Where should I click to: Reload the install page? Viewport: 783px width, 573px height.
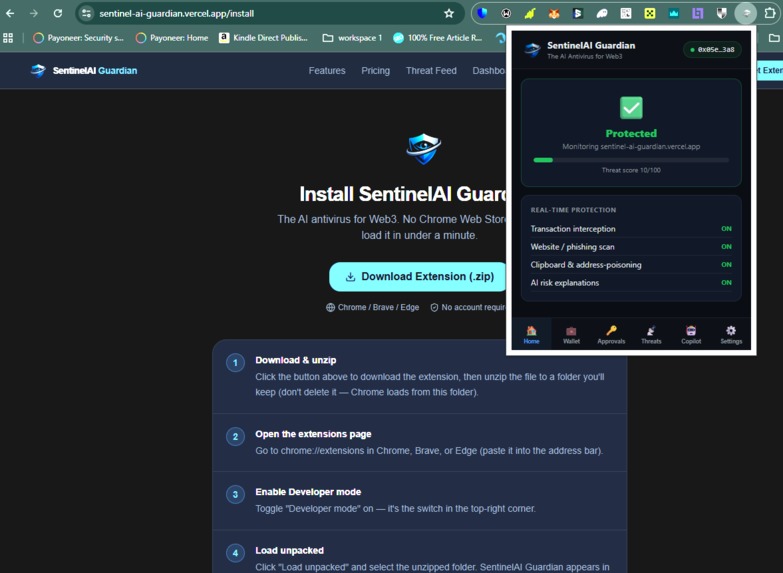[x=58, y=13]
